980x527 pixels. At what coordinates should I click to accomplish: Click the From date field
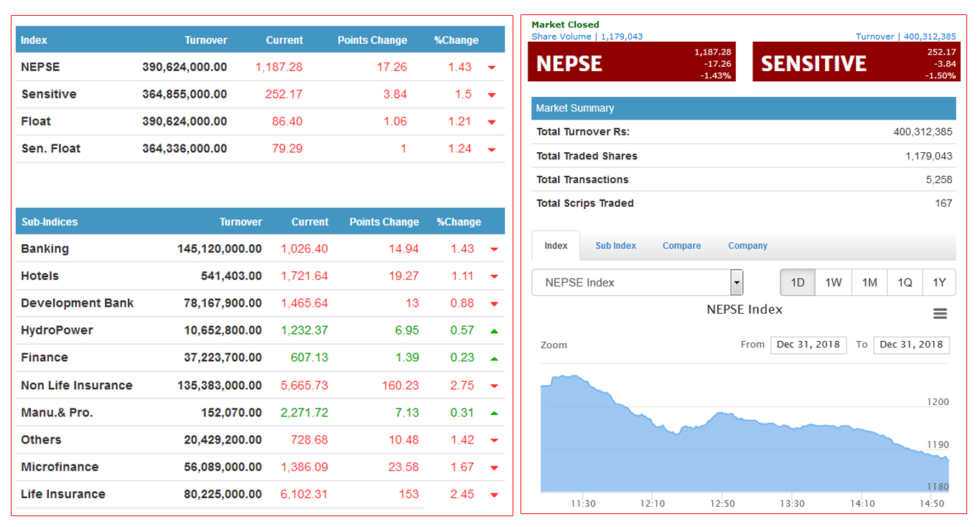808,345
